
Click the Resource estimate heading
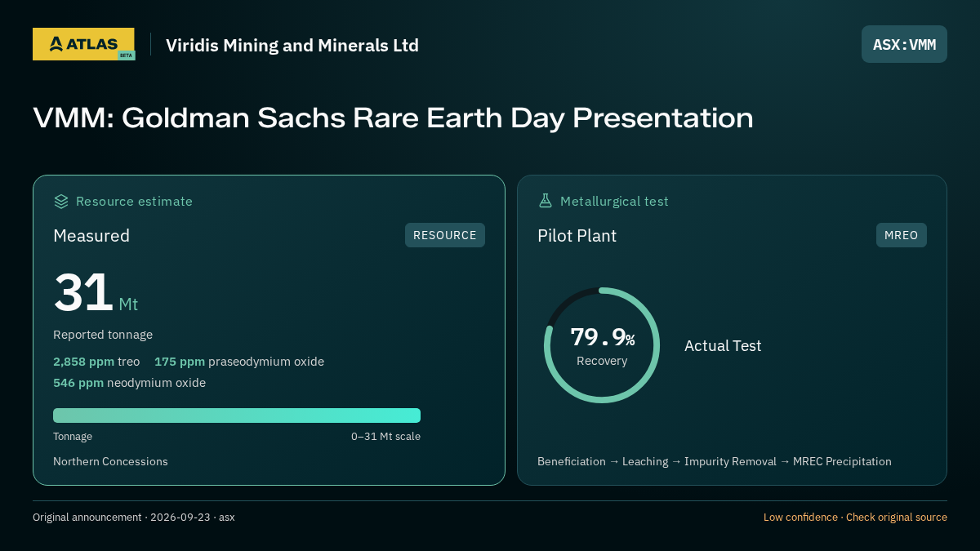(x=134, y=201)
